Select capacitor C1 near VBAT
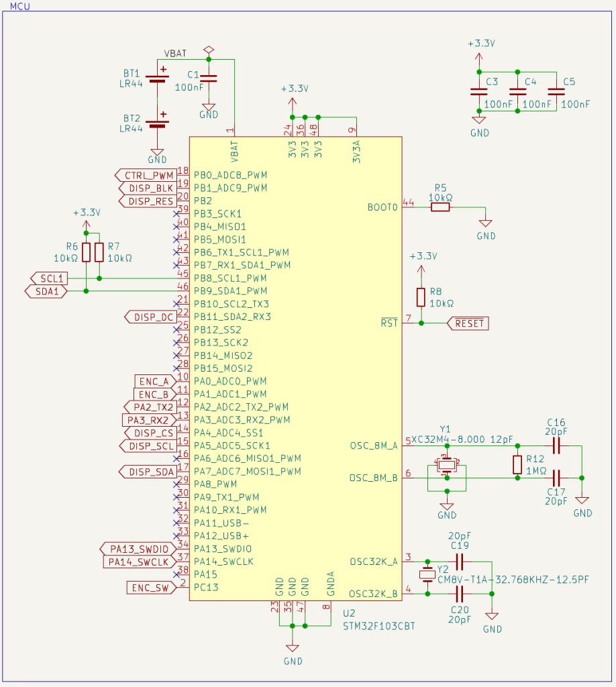 (209, 79)
